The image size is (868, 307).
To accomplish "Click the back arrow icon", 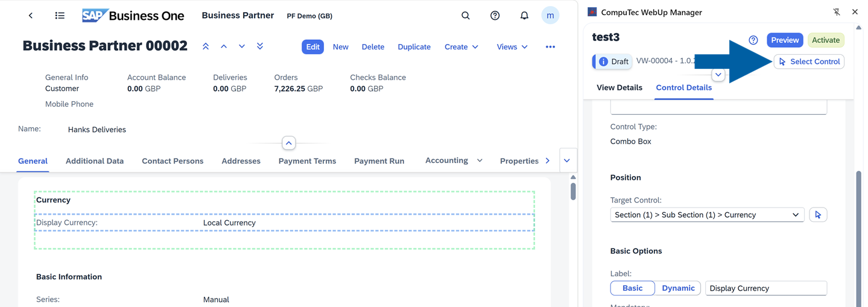I will coord(31,16).
